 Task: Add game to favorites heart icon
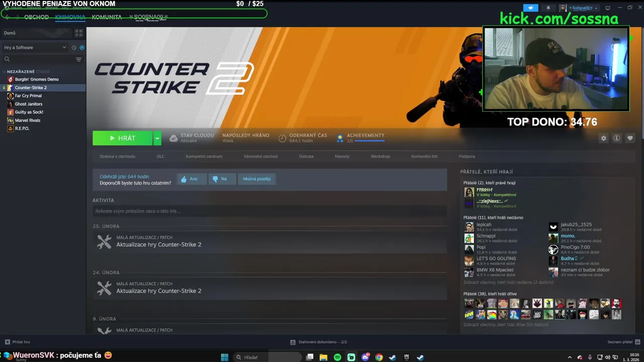click(x=630, y=138)
